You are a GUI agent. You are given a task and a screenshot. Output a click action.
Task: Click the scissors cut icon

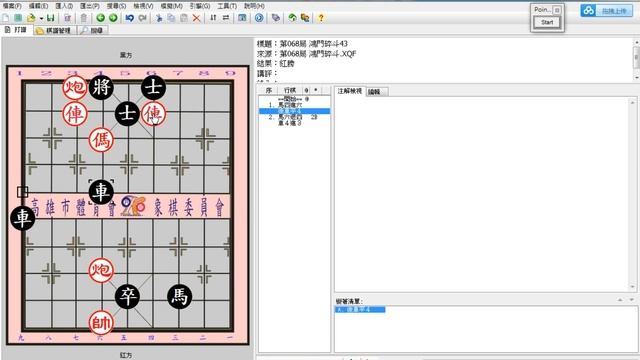coord(159,18)
